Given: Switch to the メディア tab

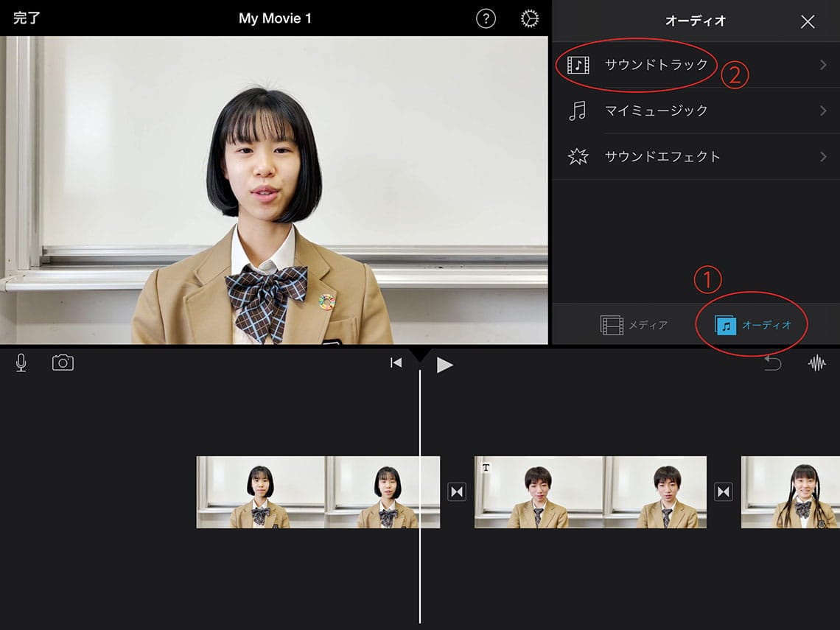Looking at the screenshot, I should pos(634,325).
